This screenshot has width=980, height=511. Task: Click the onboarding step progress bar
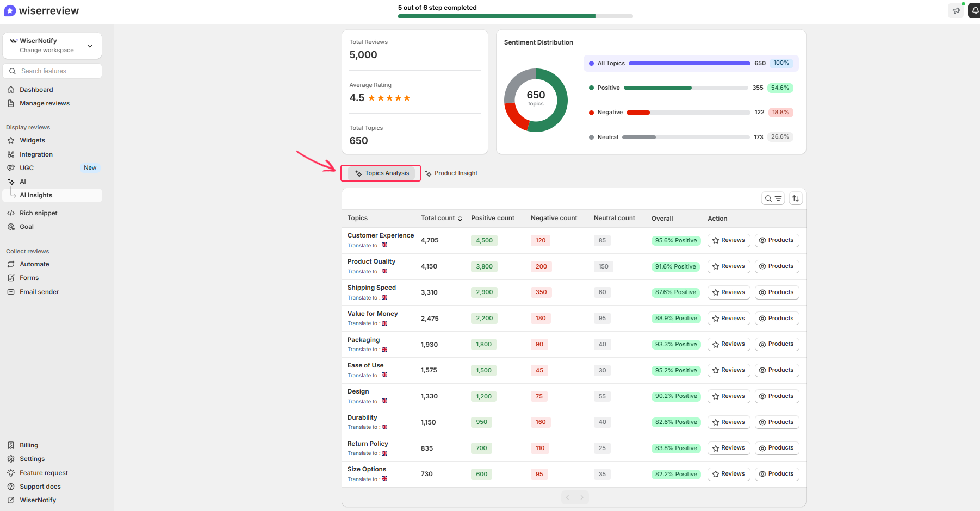click(x=515, y=16)
